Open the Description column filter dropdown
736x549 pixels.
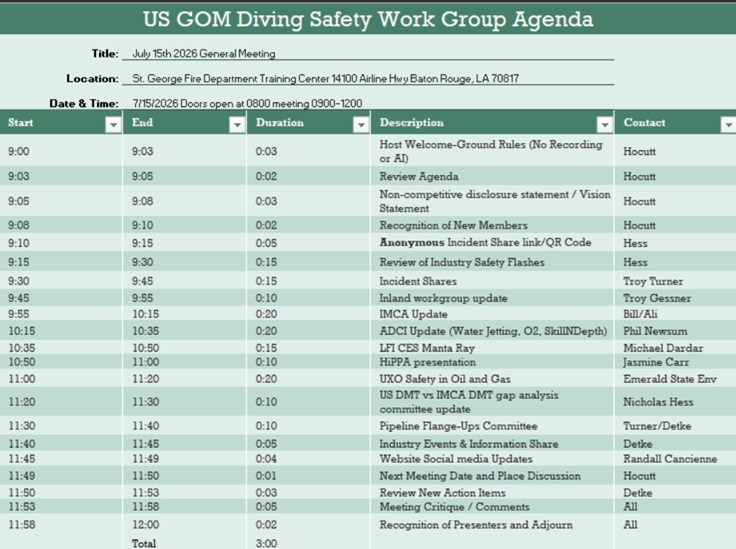(x=605, y=125)
